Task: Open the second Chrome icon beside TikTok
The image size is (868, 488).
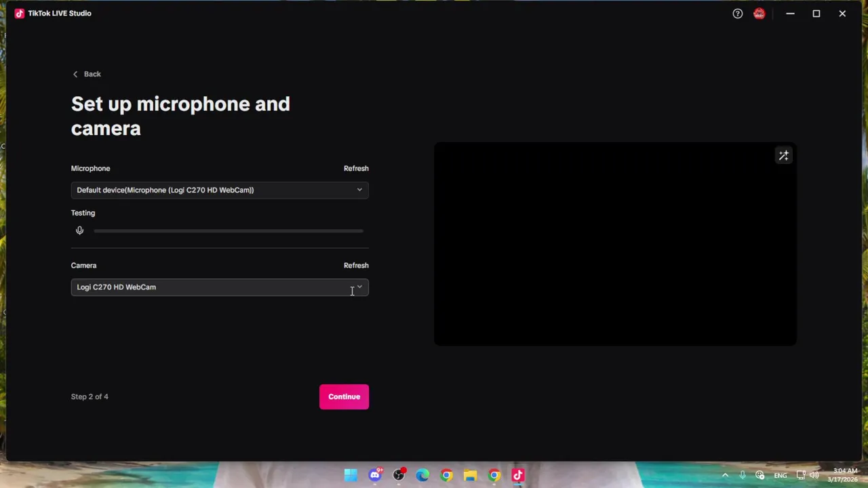Action: pyautogui.click(x=494, y=475)
